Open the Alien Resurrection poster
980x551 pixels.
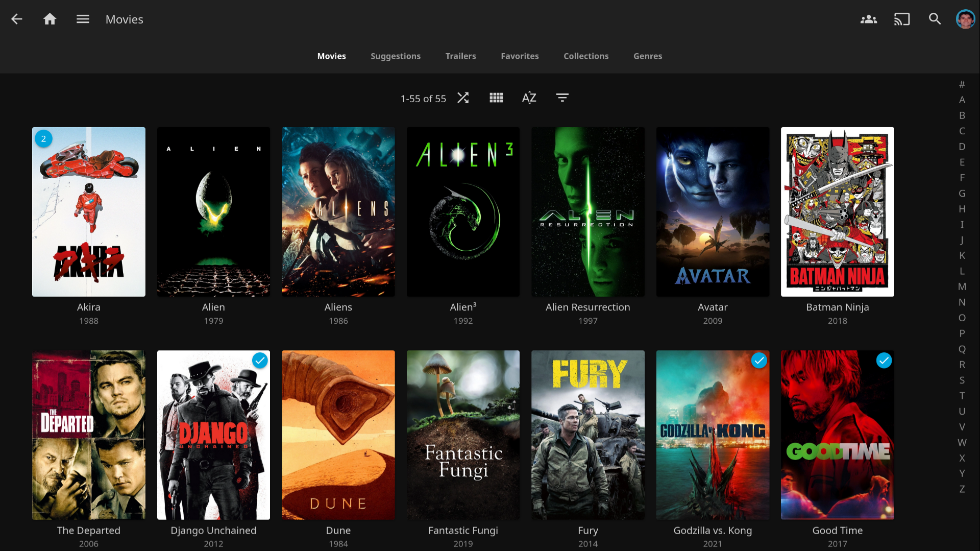[x=588, y=212]
